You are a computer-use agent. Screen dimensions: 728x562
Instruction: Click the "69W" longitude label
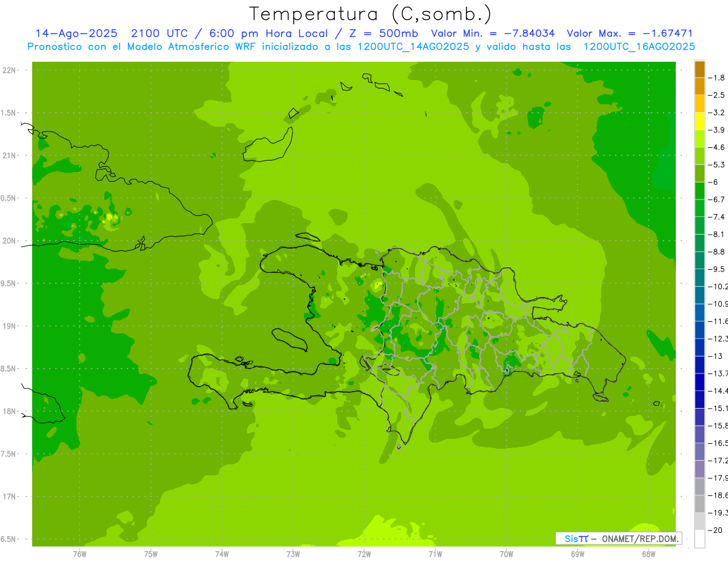[x=578, y=553]
